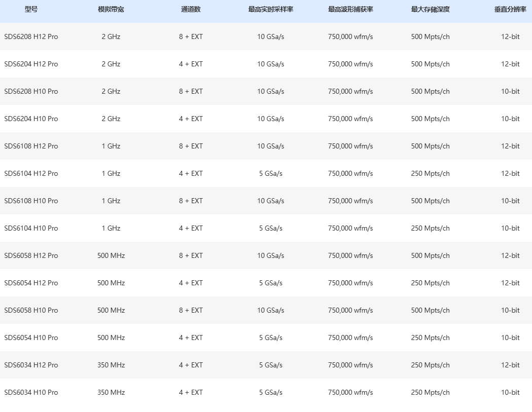532x412 pixels.
Task: Select model name SDS6208 H12 Pro
Action: click(31, 36)
